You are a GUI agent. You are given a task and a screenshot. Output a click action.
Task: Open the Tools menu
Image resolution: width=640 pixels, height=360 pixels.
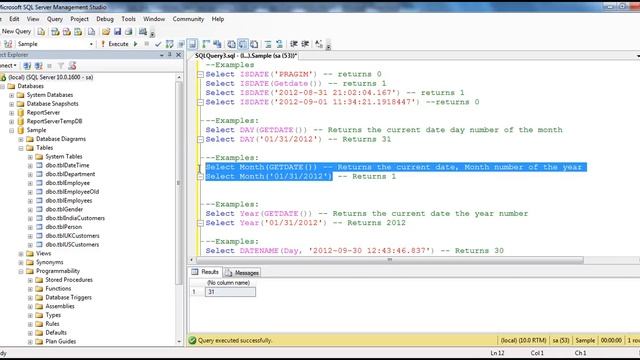tap(128, 19)
